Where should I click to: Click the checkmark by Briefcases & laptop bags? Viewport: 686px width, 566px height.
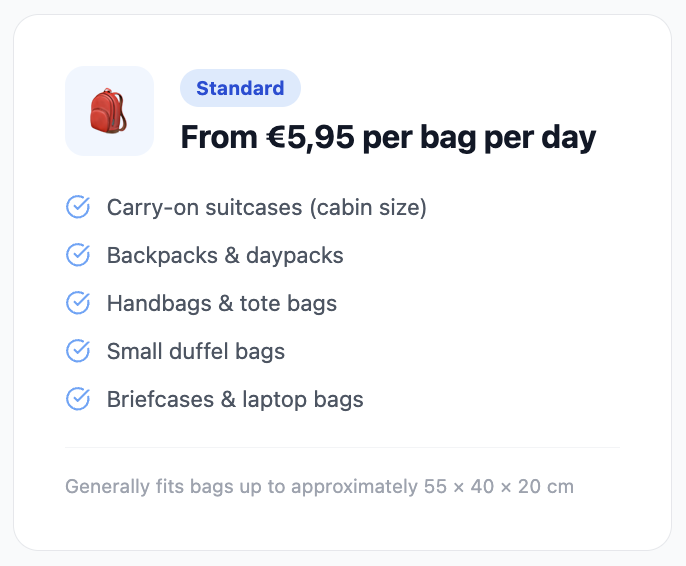[x=78, y=399]
